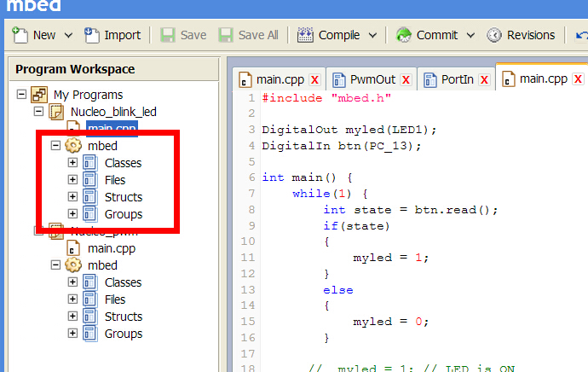Click the "myled = 1;" code line

point(391,258)
